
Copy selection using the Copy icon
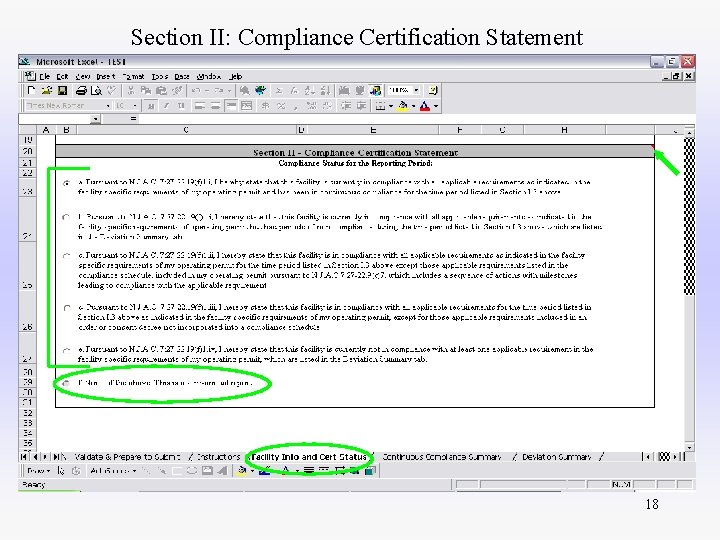click(x=146, y=90)
